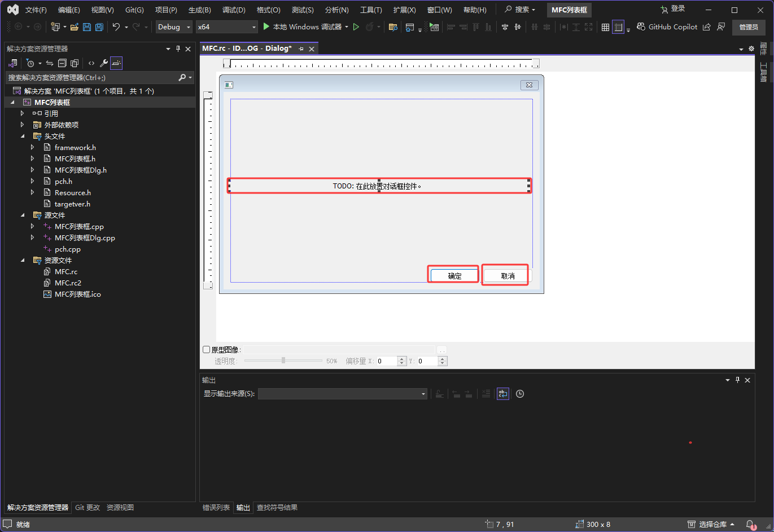Click the Center Horizontal alignment icon
The height and width of the screenshot is (532, 774).
tap(505, 27)
